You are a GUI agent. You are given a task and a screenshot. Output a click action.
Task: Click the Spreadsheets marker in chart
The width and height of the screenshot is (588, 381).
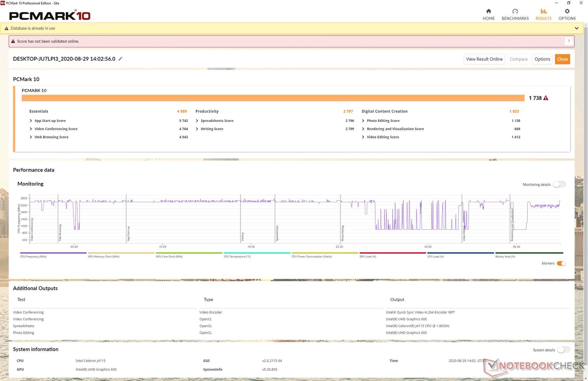(x=277, y=233)
